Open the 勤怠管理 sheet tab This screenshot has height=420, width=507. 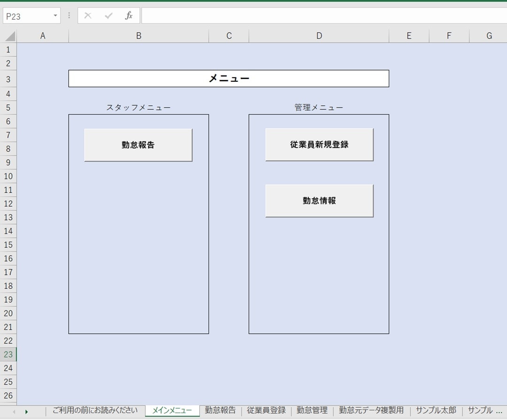point(312,411)
